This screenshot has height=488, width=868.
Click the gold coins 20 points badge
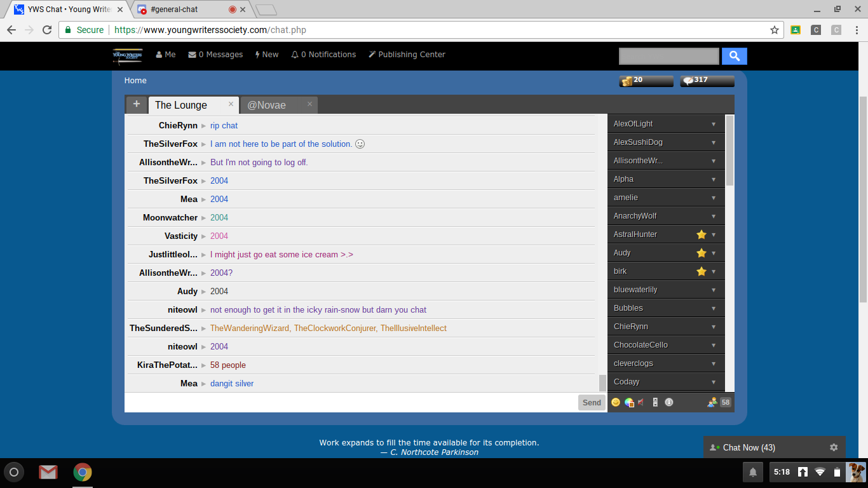pos(646,81)
